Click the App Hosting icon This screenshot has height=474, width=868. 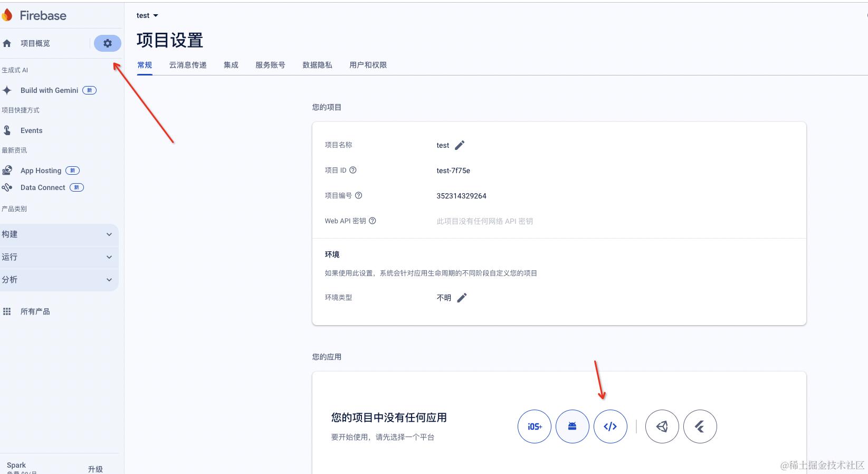[7, 170]
